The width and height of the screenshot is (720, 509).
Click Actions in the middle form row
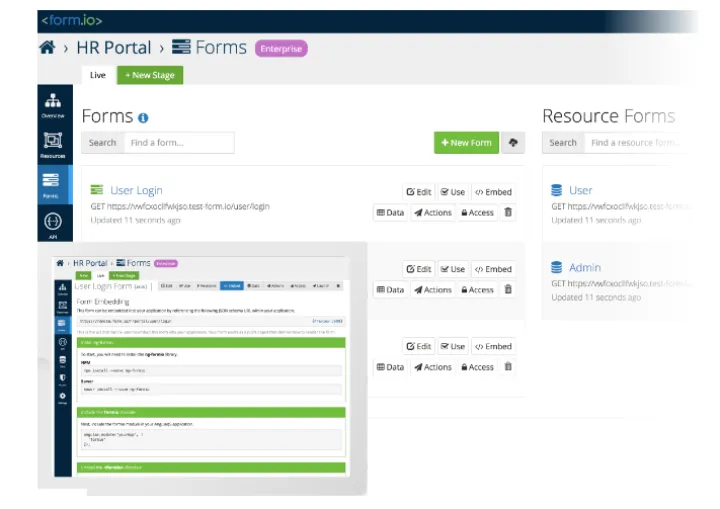[x=433, y=290]
